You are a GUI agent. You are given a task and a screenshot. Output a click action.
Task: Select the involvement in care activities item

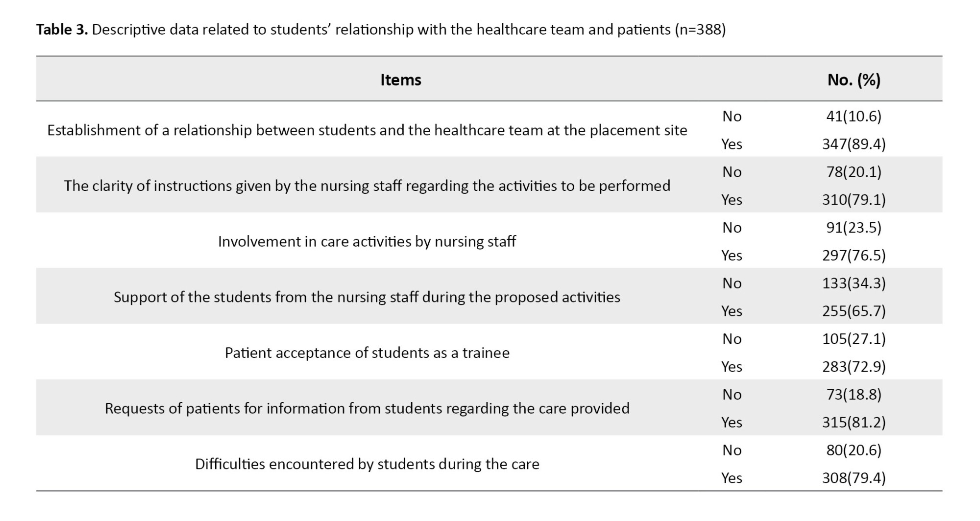[x=367, y=241]
